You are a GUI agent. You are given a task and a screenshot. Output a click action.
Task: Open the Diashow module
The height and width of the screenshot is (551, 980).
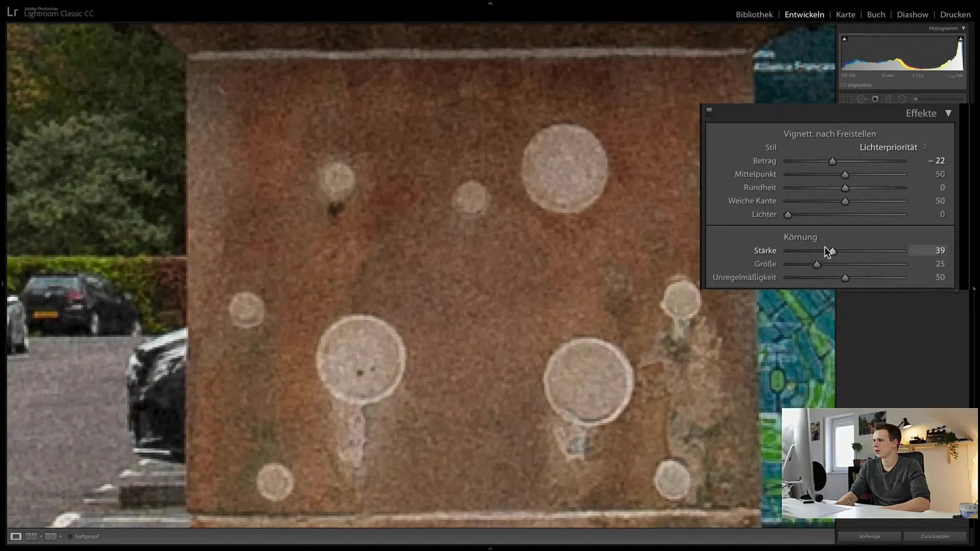pos(913,14)
